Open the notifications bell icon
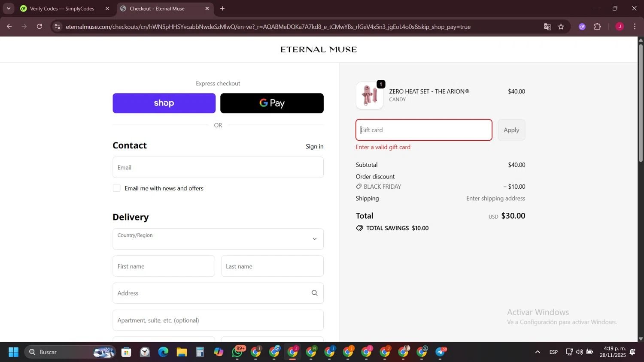Viewport: 644px width, 362px height. (x=632, y=352)
